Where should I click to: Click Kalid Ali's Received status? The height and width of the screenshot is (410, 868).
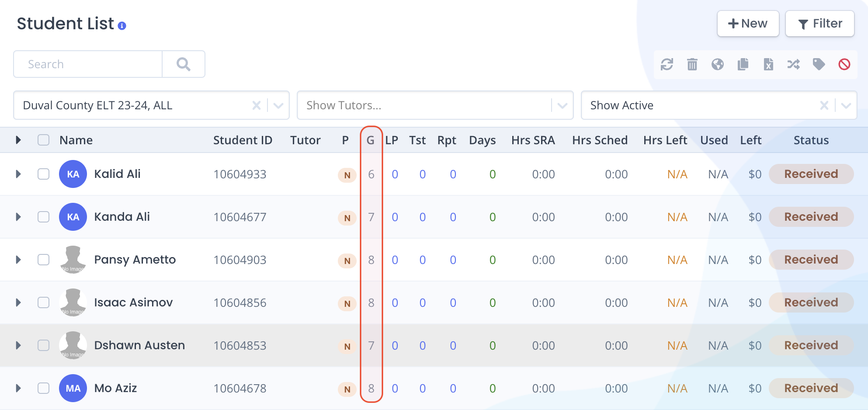[811, 174]
